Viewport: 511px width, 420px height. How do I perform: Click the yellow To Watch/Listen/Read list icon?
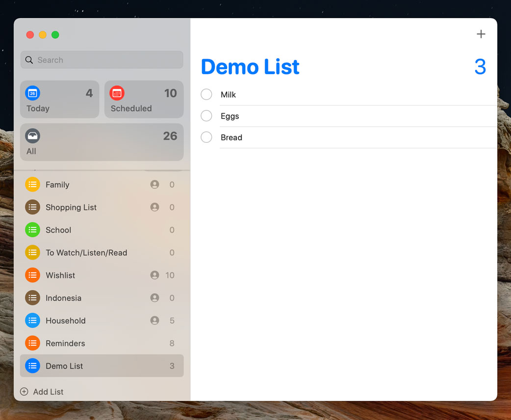(x=32, y=252)
